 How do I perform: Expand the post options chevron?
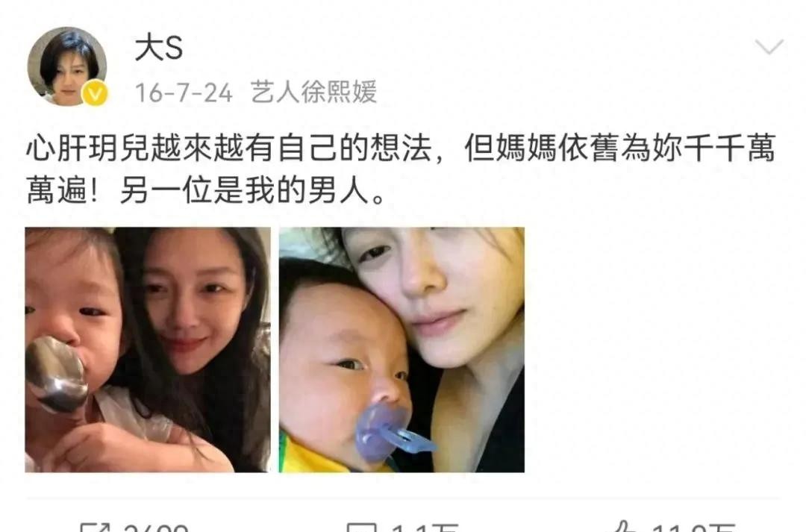point(769,47)
